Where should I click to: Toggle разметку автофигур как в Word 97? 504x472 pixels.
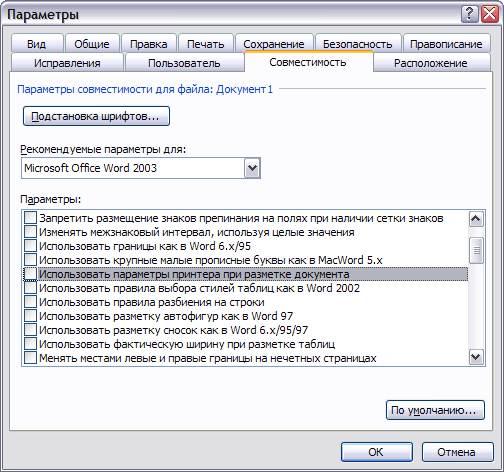pyautogui.click(x=30, y=316)
